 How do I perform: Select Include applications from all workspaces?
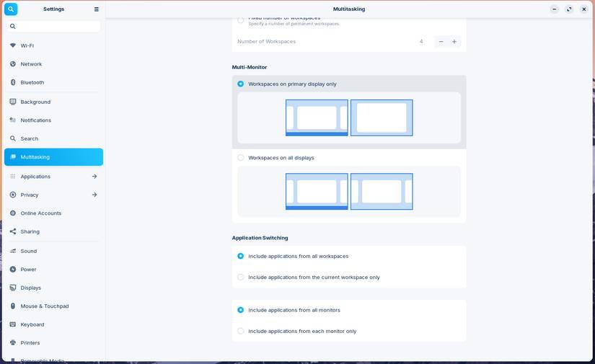(x=241, y=256)
